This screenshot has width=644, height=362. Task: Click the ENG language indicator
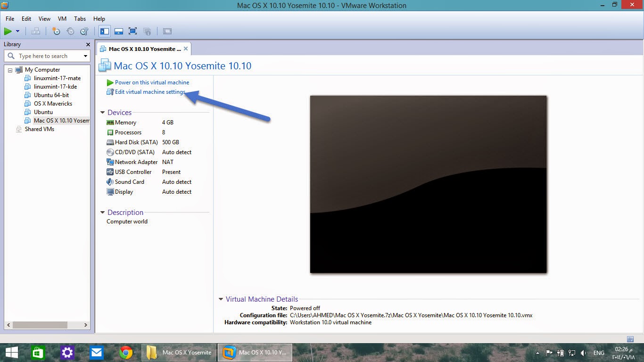pyautogui.click(x=599, y=353)
